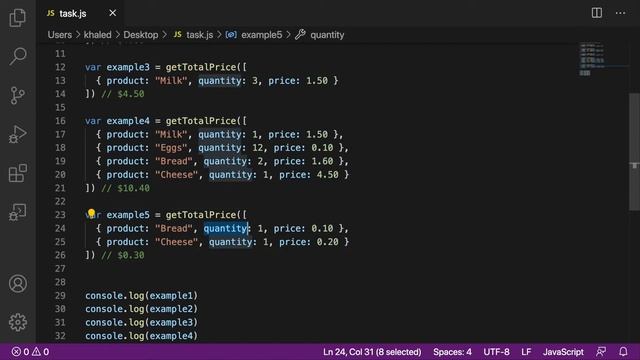The height and width of the screenshot is (360, 640).
Task: Click console.log(example4) statement
Action: (141, 336)
